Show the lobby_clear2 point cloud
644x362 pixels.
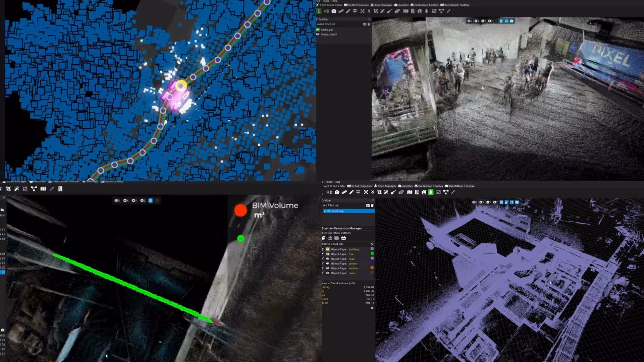(318, 34)
